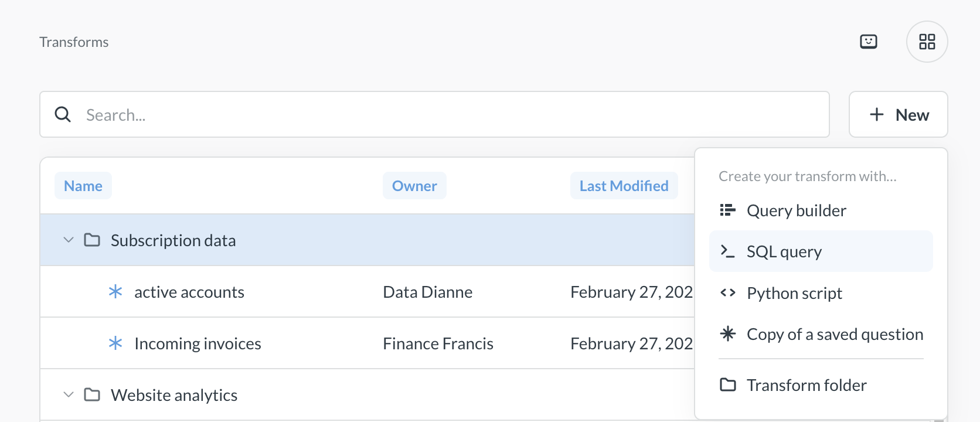The image size is (980, 422).
Task: Click the active accounts asterisk icon
Action: click(x=115, y=291)
